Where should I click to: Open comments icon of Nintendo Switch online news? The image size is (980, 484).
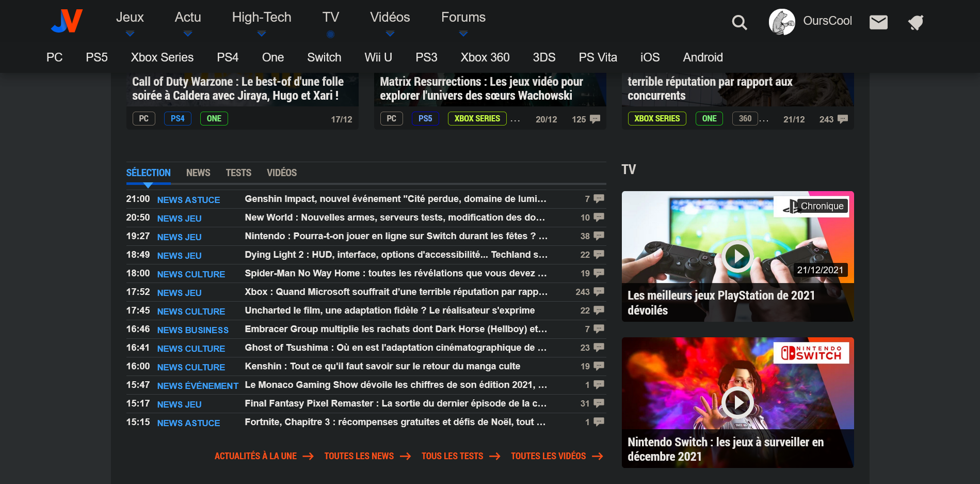coord(599,236)
